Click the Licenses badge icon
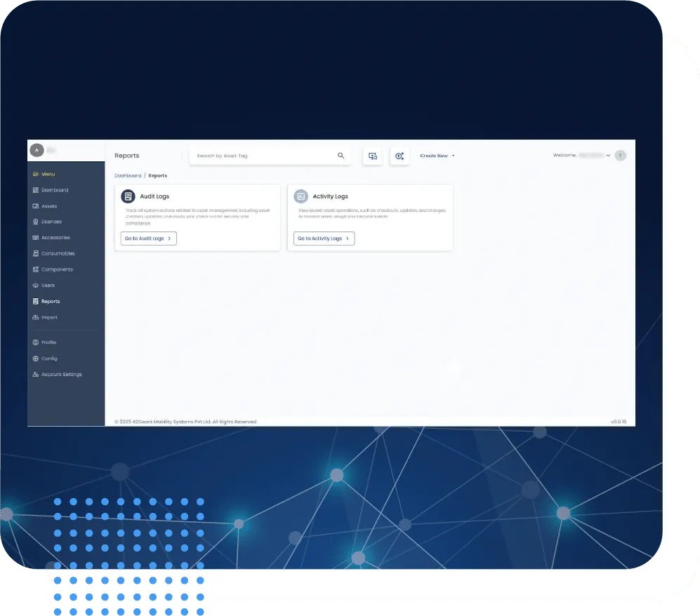 point(36,222)
